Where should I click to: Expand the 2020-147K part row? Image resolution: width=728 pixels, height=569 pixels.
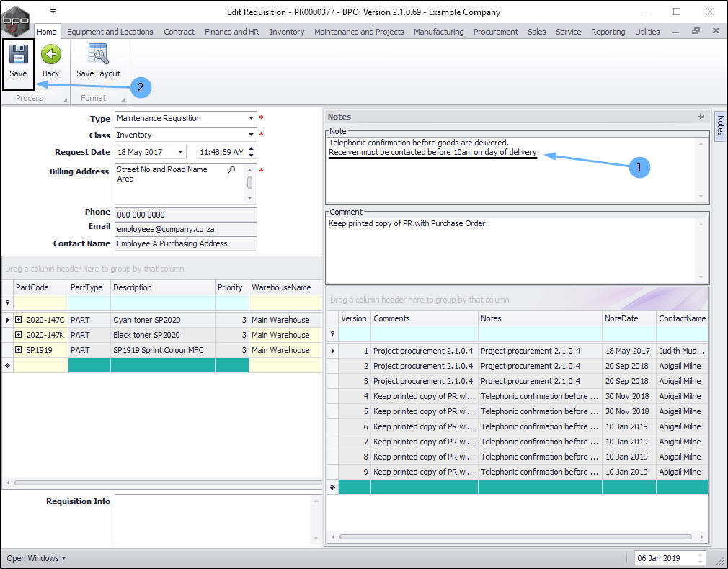[x=18, y=335]
